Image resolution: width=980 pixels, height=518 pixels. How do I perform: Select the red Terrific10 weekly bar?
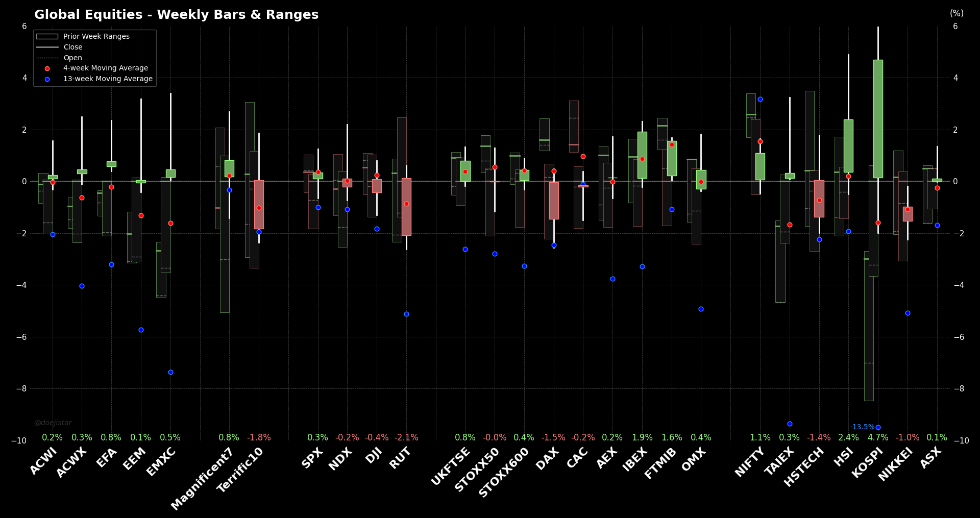259,204
